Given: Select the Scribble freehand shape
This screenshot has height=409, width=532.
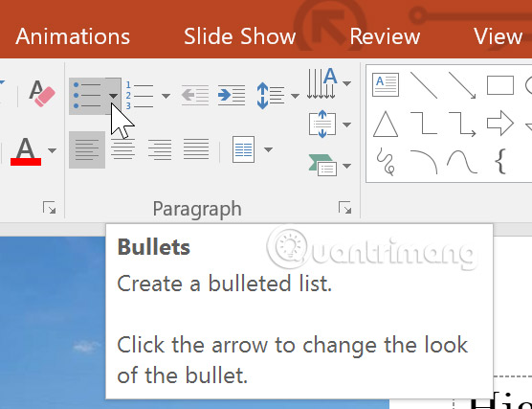Looking at the screenshot, I should point(386,162).
